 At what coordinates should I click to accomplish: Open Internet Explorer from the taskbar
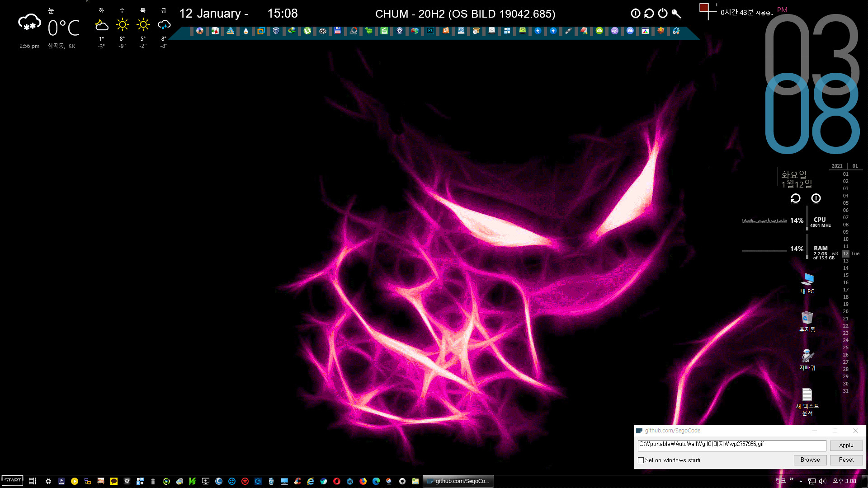click(311, 481)
